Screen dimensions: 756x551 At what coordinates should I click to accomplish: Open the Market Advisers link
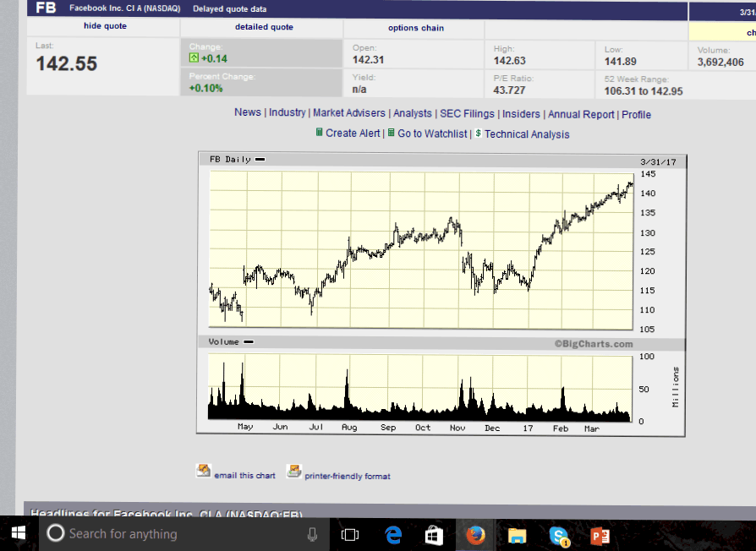(x=349, y=113)
